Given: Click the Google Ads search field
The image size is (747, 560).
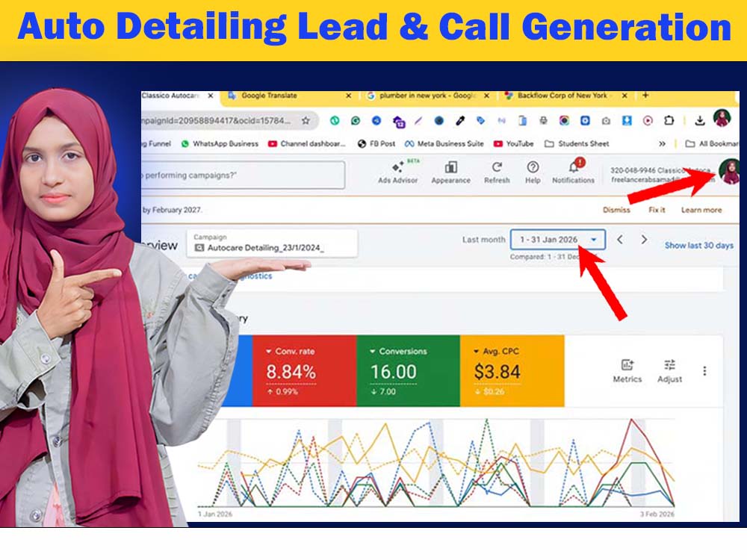Looking at the screenshot, I should point(243,175).
